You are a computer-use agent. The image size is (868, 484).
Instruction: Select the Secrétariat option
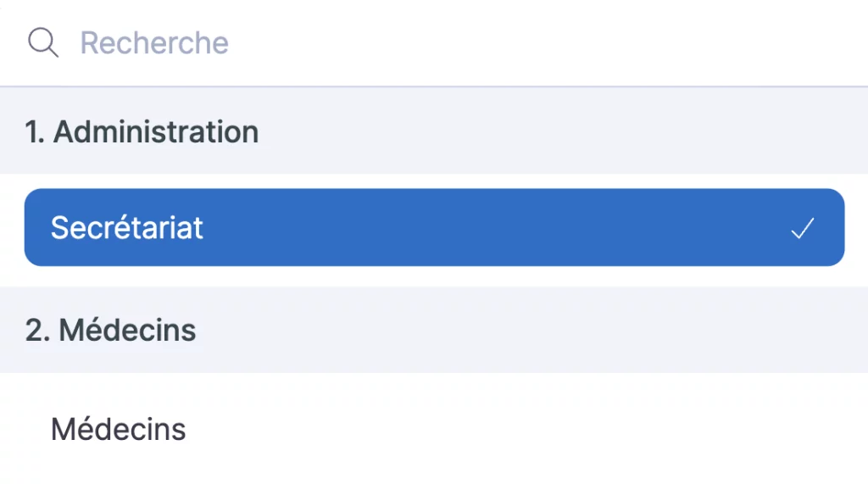[127, 228]
